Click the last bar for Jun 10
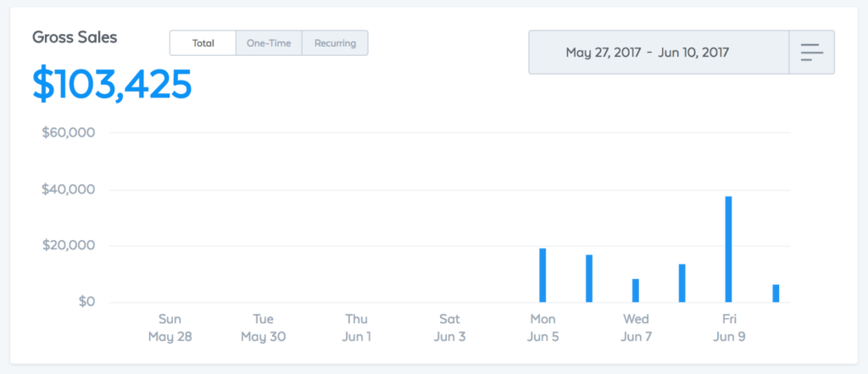Screen dimensions: 868x374 pyautogui.click(x=776, y=293)
